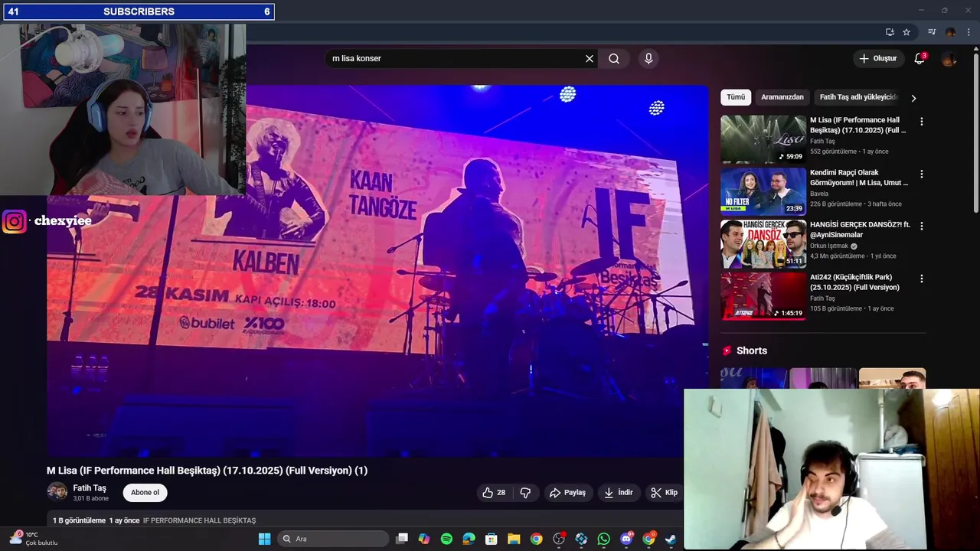Image resolution: width=980 pixels, height=551 pixels.
Task: Open Chrome media controls icon
Action: [932, 32]
